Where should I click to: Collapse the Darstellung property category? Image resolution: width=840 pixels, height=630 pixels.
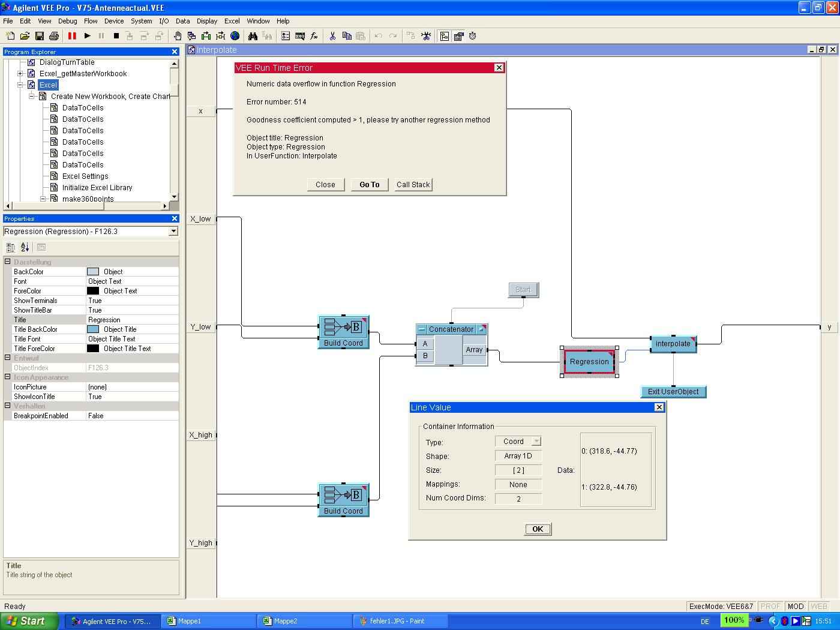pos(8,262)
